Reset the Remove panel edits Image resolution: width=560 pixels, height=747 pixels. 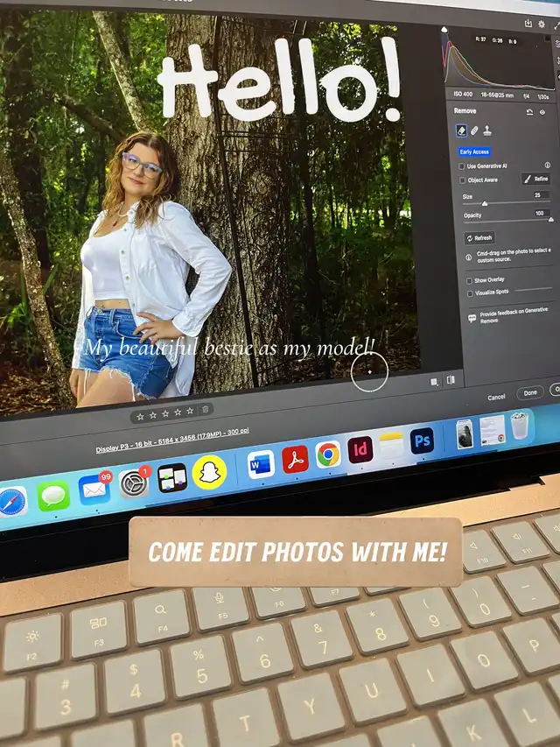[529, 112]
